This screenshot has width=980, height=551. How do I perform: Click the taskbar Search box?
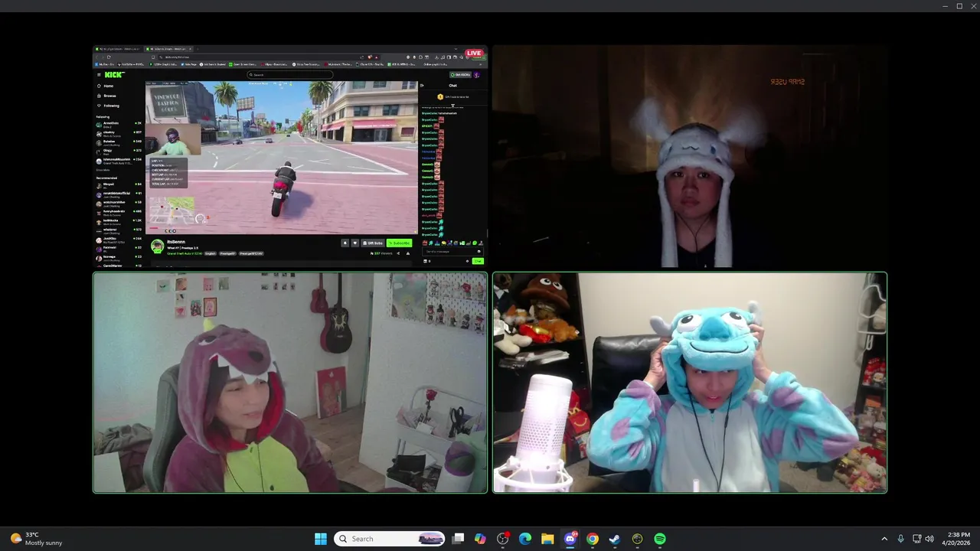coord(390,539)
